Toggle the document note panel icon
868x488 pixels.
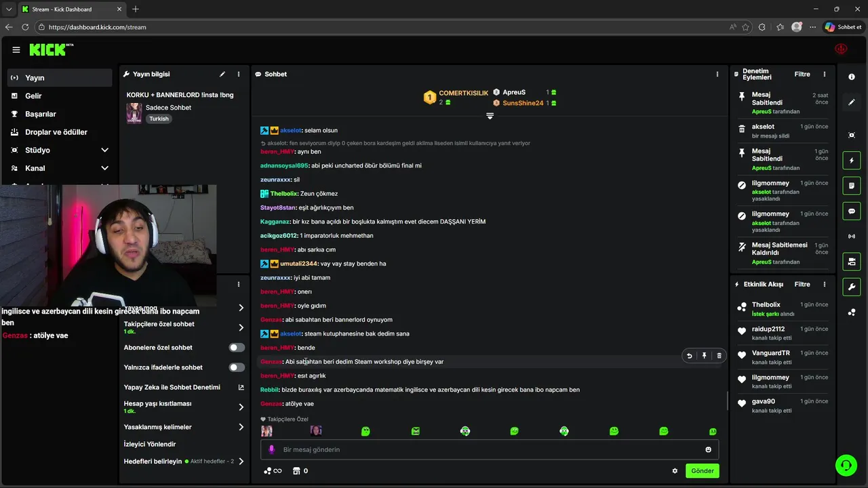pos(852,186)
